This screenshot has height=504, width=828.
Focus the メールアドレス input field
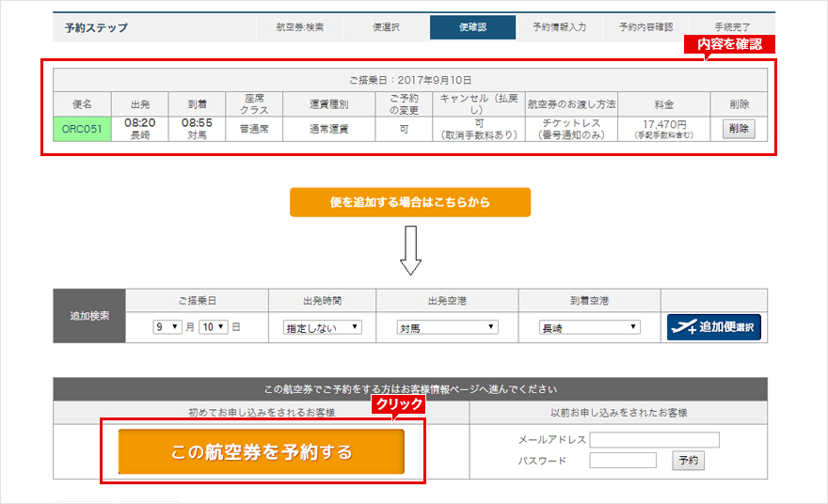click(x=654, y=440)
